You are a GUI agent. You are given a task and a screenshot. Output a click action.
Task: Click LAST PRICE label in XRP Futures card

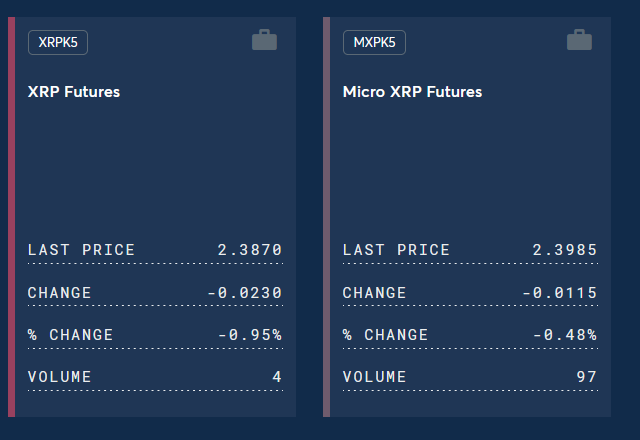point(81,250)
